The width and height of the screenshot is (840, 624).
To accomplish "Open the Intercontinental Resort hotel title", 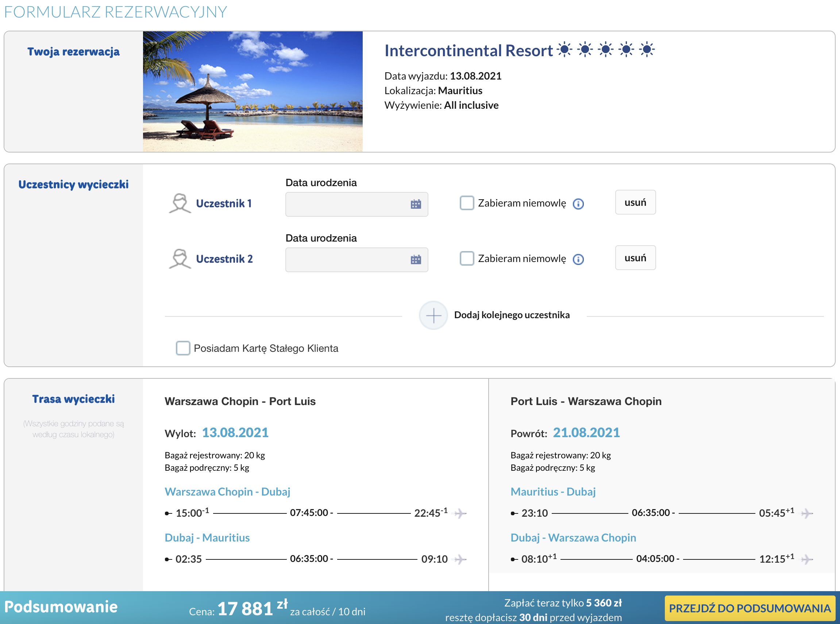I will 468,51.
